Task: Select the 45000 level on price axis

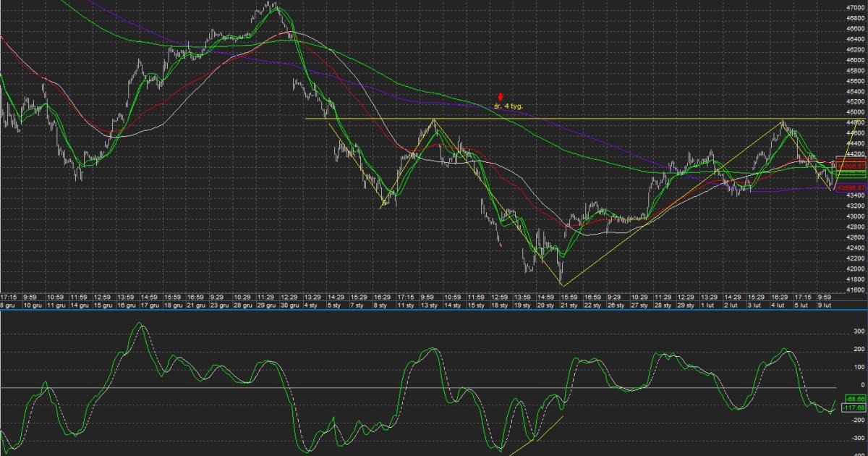Action: [x=856, y=111]
